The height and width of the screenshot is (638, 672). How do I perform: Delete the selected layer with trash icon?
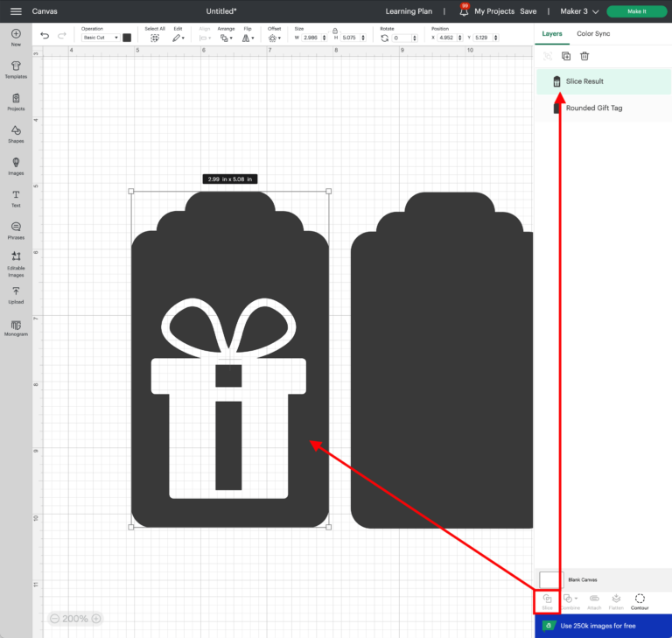(x=584, y=56)
